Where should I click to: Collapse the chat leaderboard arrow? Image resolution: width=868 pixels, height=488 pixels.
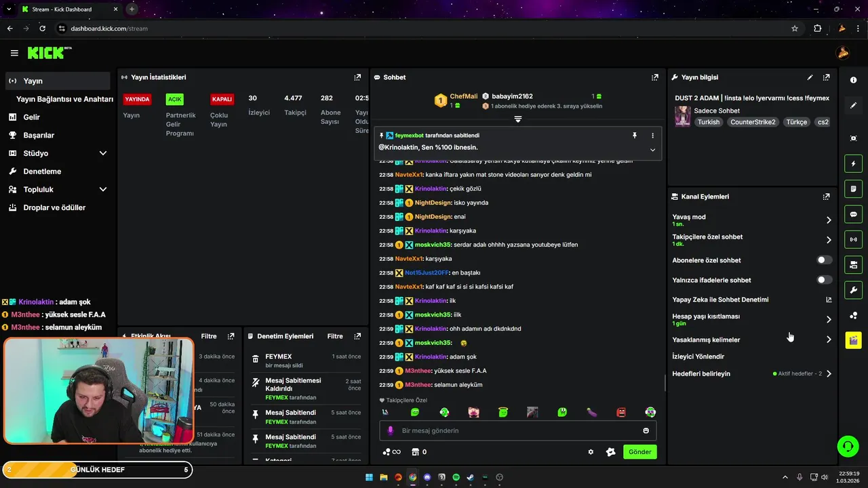click(518, 119)
